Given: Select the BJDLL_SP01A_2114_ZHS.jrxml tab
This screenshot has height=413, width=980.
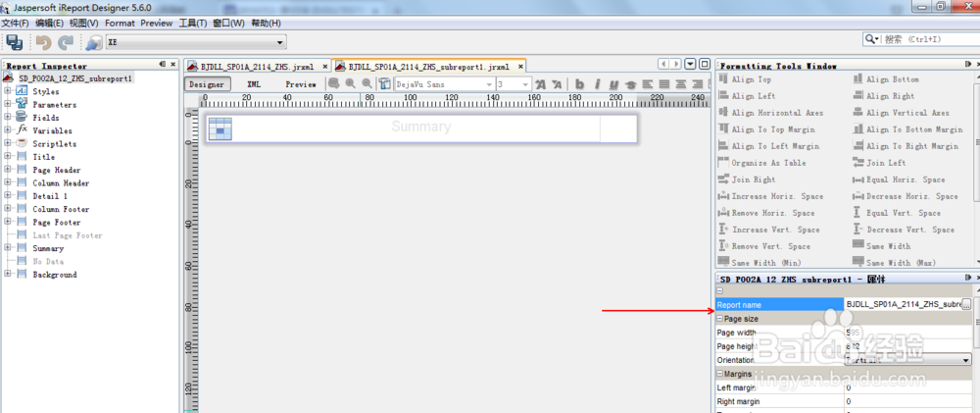Looking at the screenshot, I should click(x=257, y=66).
